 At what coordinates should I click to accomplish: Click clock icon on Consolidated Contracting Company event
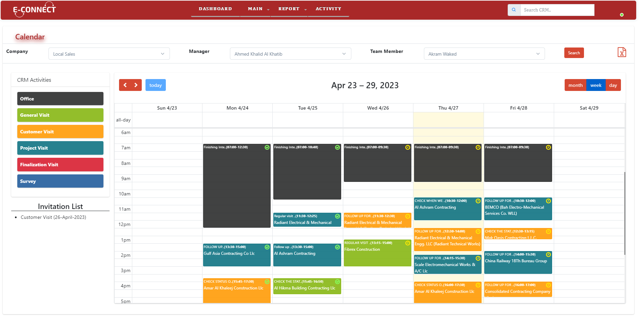pos(548,285)
